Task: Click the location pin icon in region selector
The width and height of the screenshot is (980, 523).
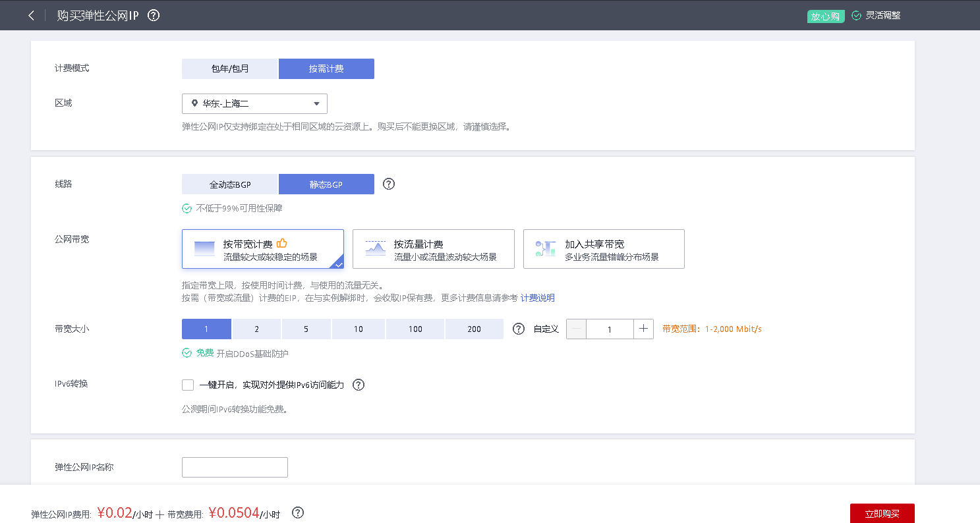Action: pyautogui.click(x=194, y=103)
